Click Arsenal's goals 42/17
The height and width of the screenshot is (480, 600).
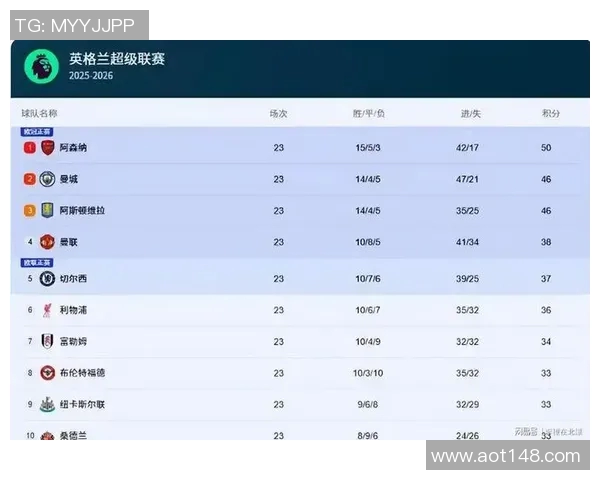tap(467, 148)
